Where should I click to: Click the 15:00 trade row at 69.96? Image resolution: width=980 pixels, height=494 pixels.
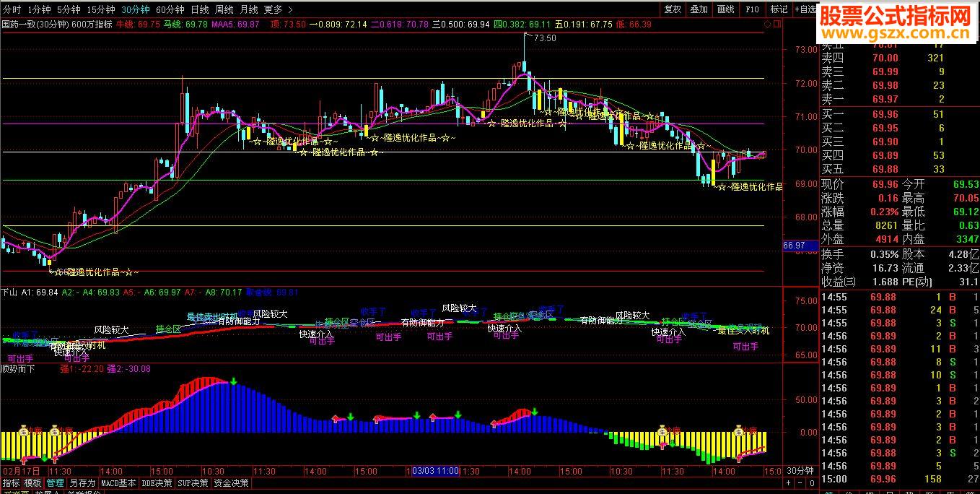pos(900,479)
